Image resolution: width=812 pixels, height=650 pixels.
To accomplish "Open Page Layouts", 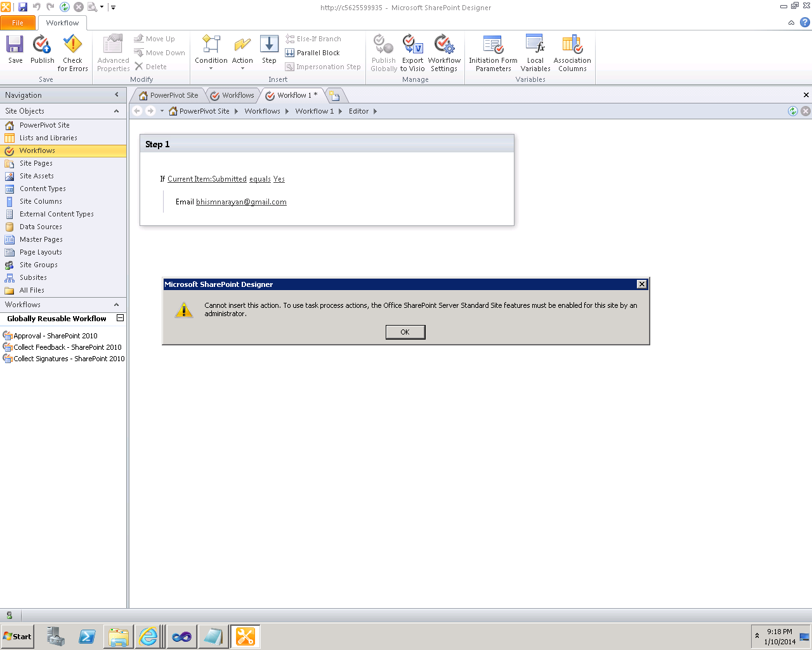I will pos(63,252).
